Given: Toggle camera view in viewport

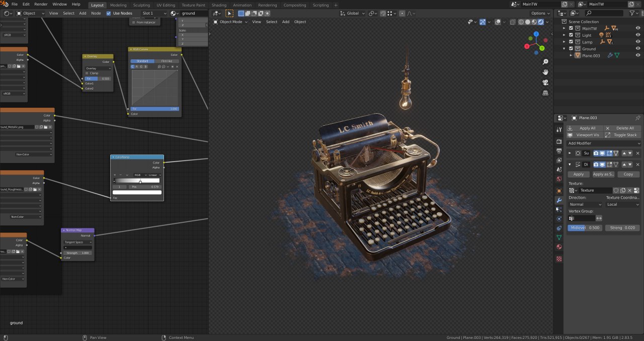Looking at the screenshot, I should point(545,82).
